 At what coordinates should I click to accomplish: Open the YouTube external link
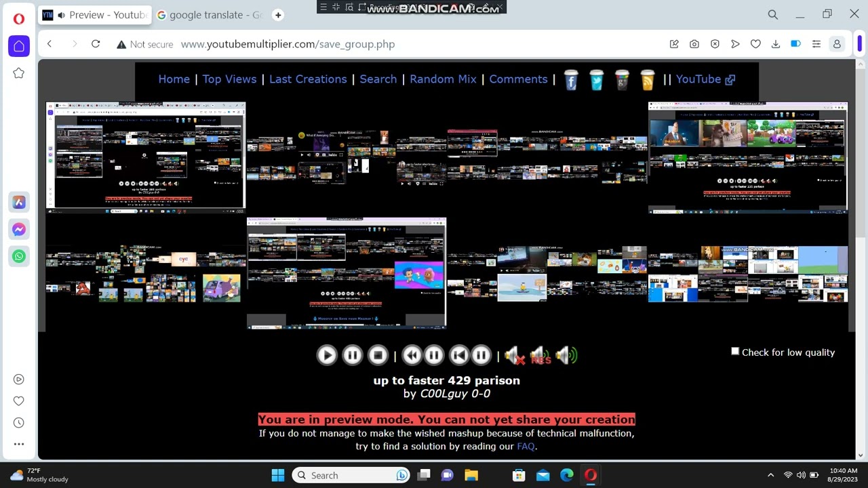705,79
